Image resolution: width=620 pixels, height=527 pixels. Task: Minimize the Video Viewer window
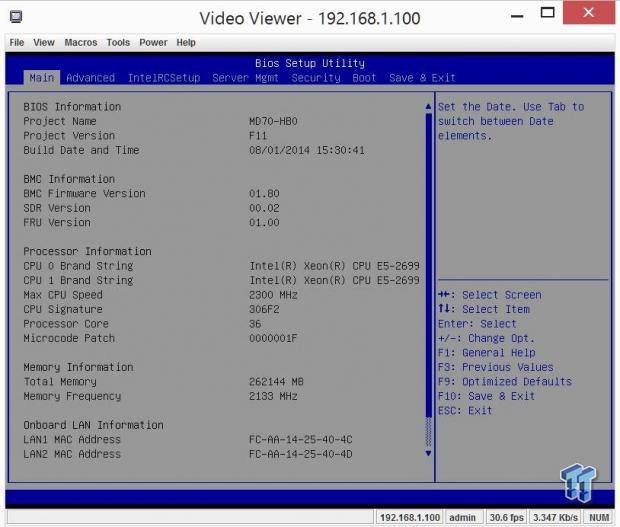(x=517, y=16)
